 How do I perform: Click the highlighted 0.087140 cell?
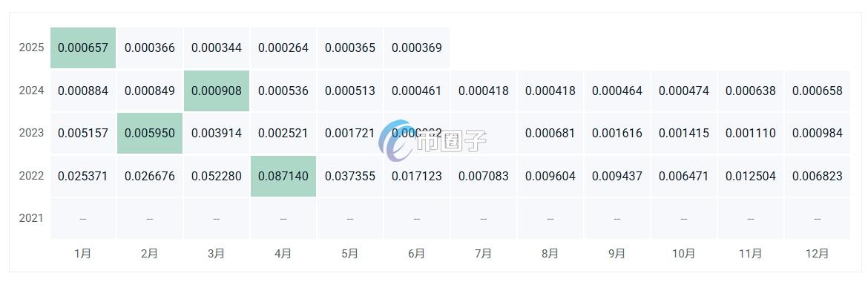pos(283,176)
